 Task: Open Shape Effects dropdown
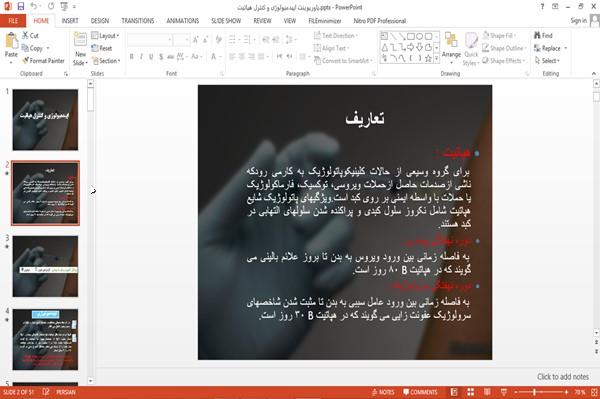(x=504, y=60)
